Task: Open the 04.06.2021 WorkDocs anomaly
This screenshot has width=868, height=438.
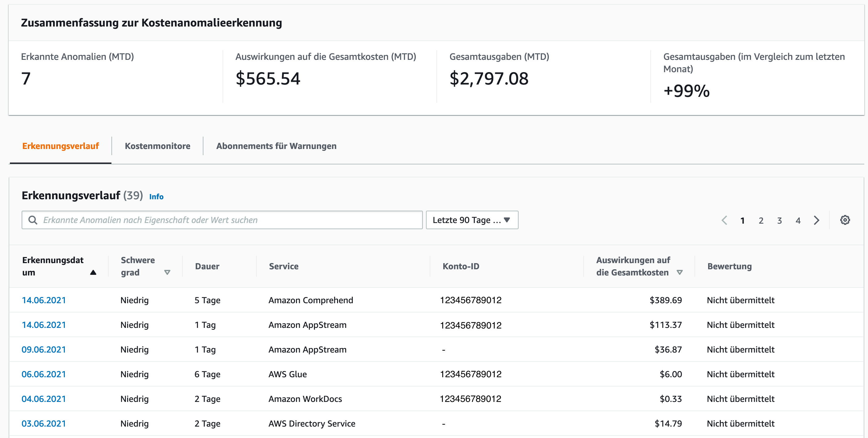Action: click(44, 399)
